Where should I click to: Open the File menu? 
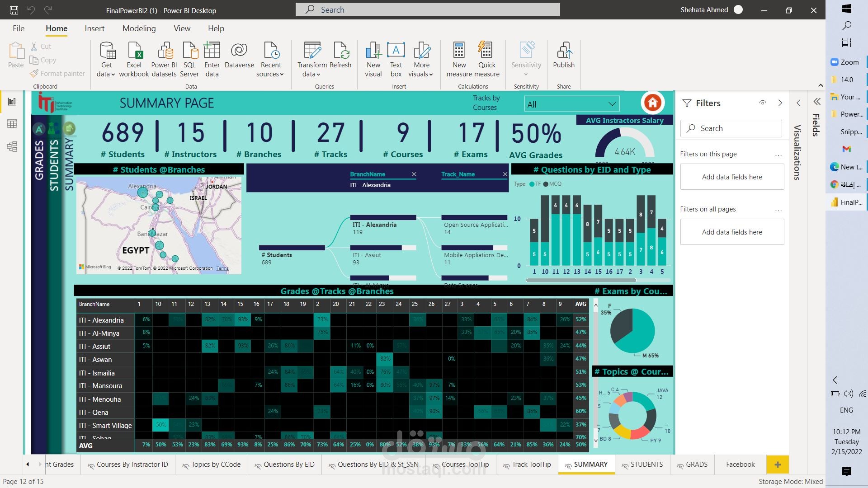[x=19, y=28]
